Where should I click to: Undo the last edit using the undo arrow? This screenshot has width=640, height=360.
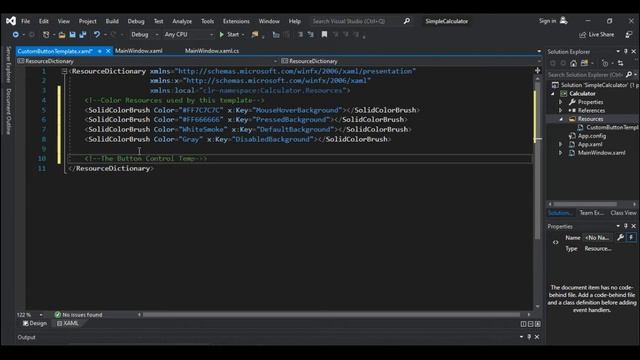click(97, 35)
